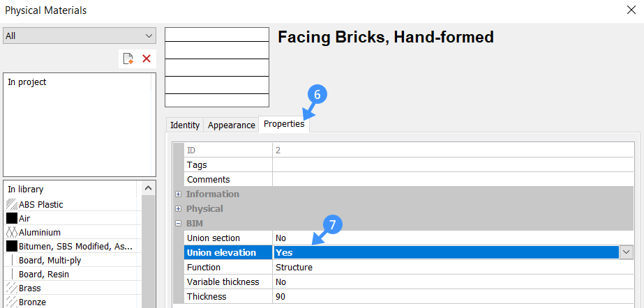Open the Union elevation dropdown arrow
This screenshot has width=644, height=308.
click(x=626, y=252)
